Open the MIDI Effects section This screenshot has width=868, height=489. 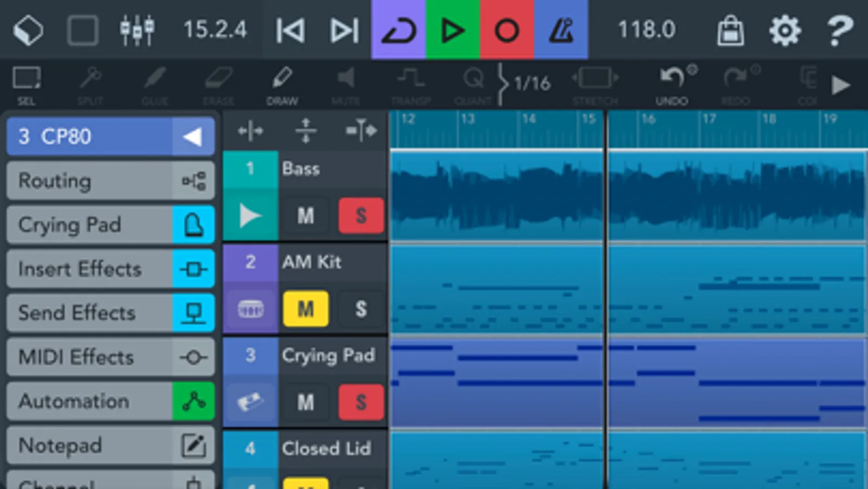point(111,358)
